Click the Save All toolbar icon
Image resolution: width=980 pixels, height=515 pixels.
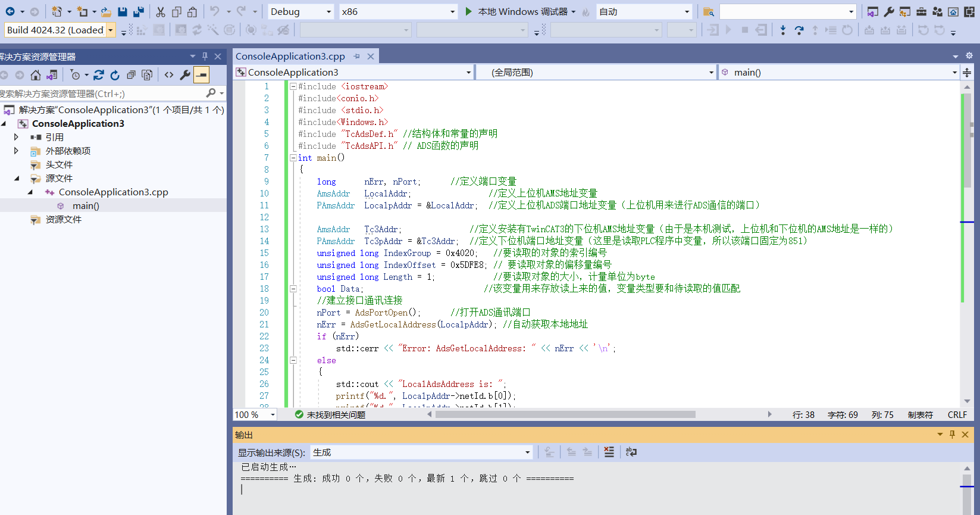139,11
